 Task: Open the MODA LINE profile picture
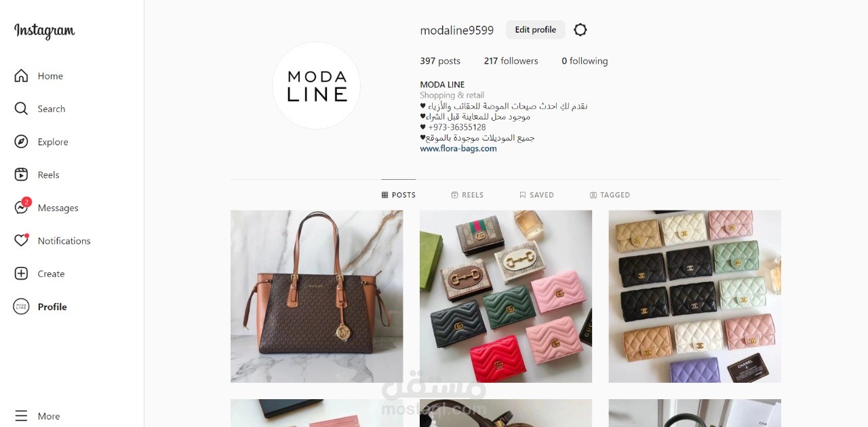point(316,86)
